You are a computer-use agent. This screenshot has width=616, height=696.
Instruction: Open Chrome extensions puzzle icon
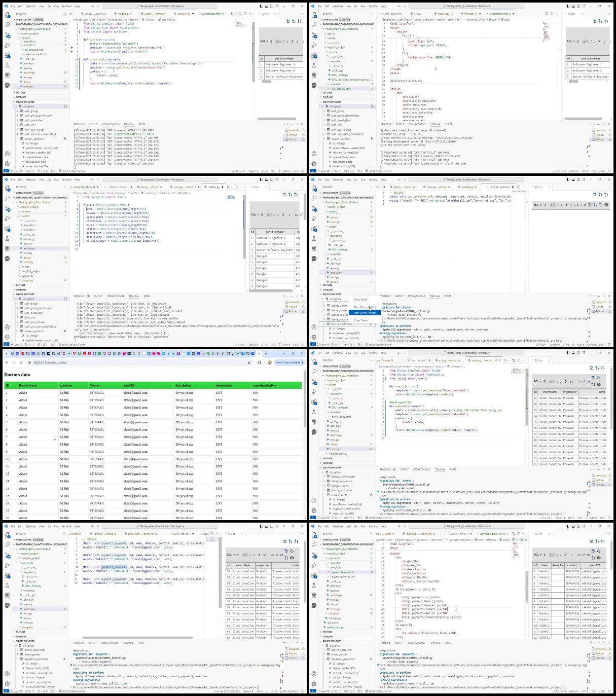click(x=259, y=362)
